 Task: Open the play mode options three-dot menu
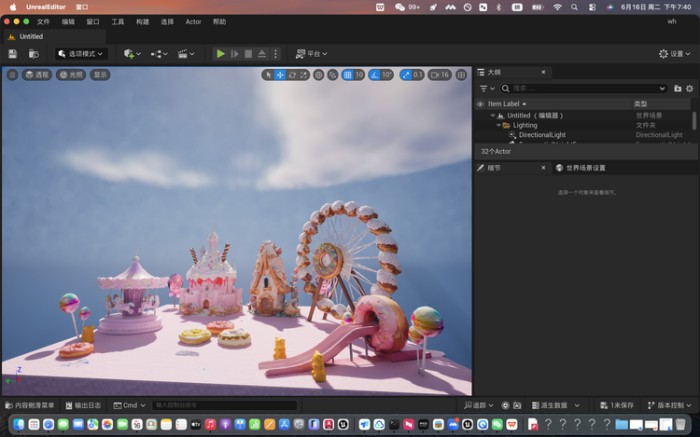tap(275, 54)
